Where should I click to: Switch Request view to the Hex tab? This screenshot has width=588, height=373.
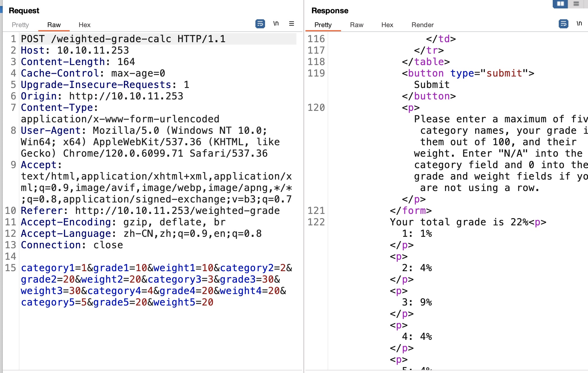(x=84, y=25)
